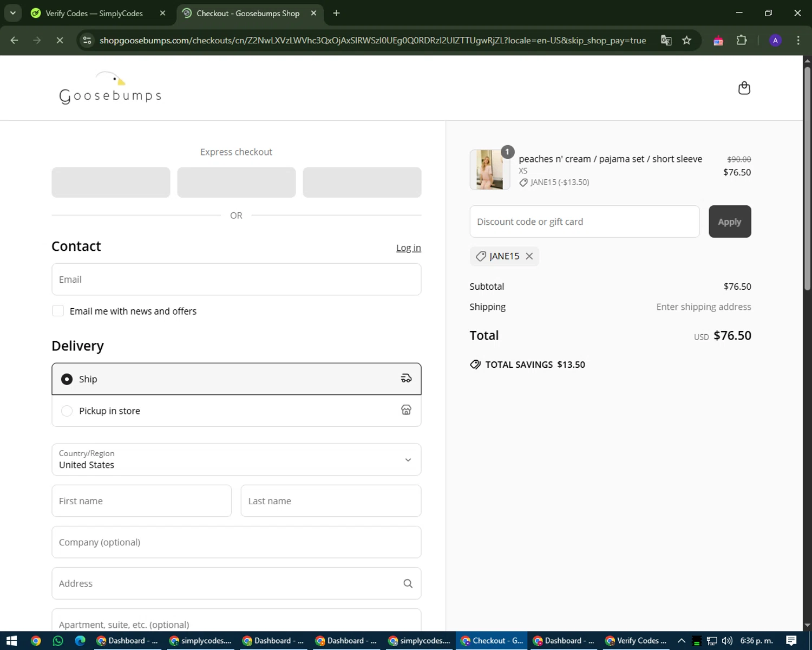Click the red extension icon in toolbar
This screenshot has width=812, height=650.
pyautogui.click(x=718, y=41)
